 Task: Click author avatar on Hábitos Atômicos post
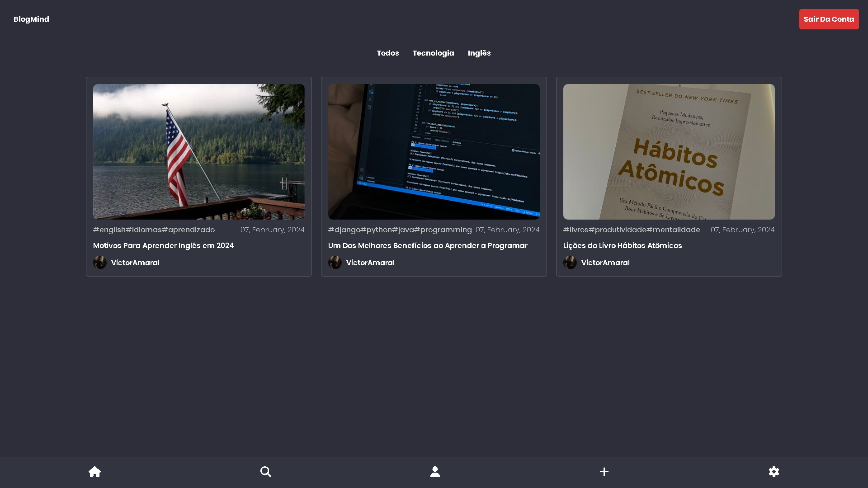tap(570, 263)
